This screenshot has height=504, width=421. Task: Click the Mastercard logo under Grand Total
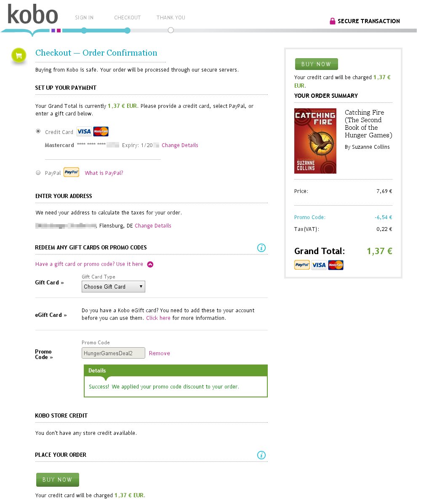tap(336, 265)
